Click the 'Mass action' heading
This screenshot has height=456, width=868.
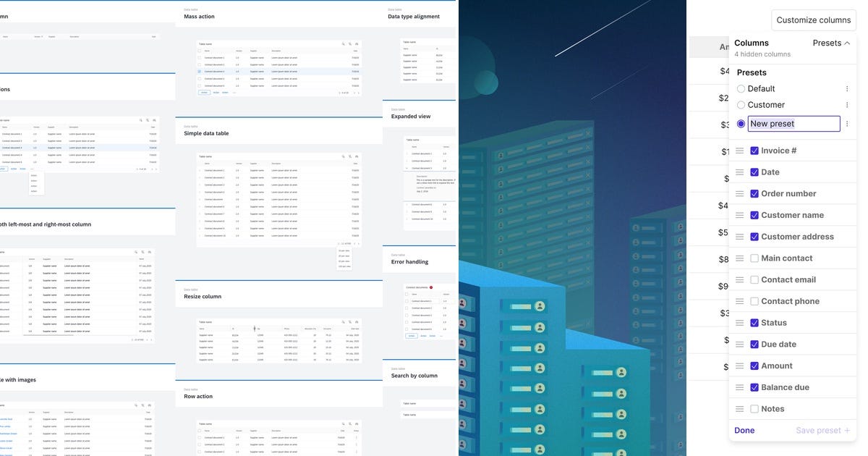pos(199,16)
